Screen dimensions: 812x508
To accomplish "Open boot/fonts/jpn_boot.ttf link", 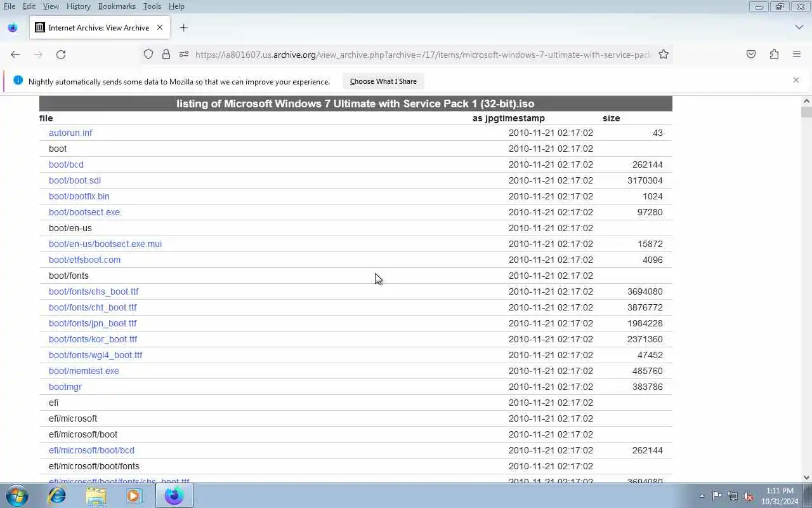I will coord(93,323).
